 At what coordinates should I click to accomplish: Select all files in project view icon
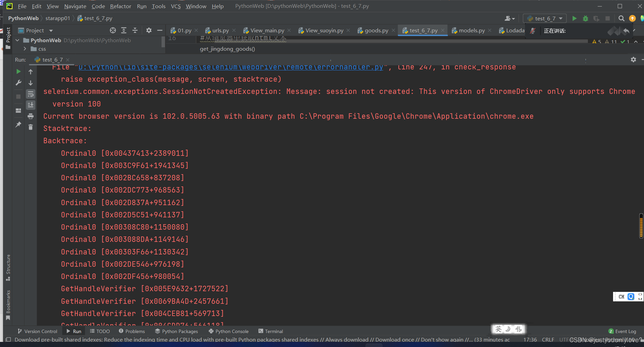click(x=113, y=30)
